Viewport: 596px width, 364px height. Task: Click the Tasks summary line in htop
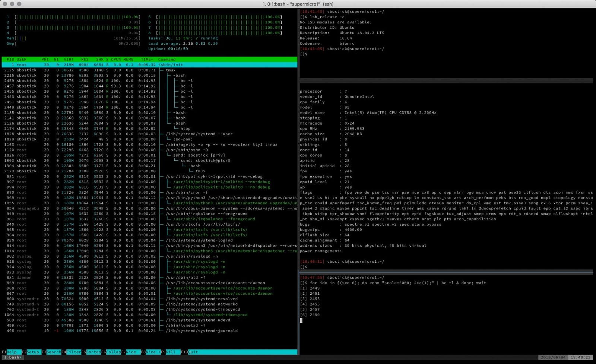(183, 38)
